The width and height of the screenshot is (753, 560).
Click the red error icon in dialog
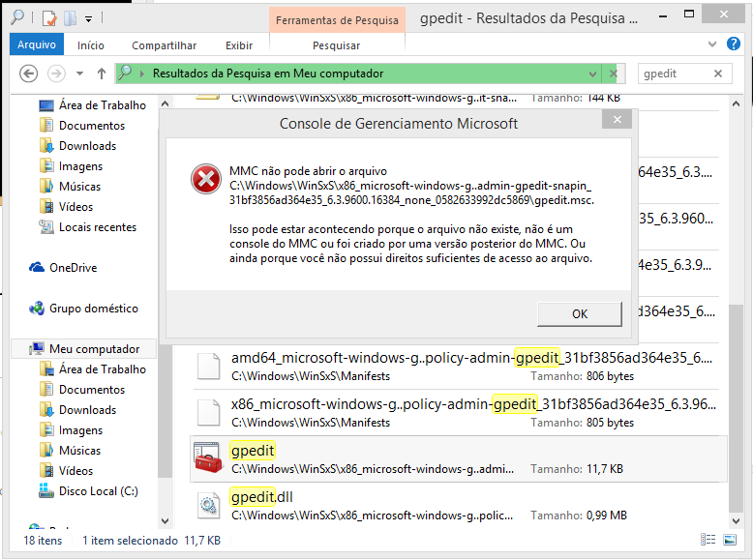tap(206, 179)
